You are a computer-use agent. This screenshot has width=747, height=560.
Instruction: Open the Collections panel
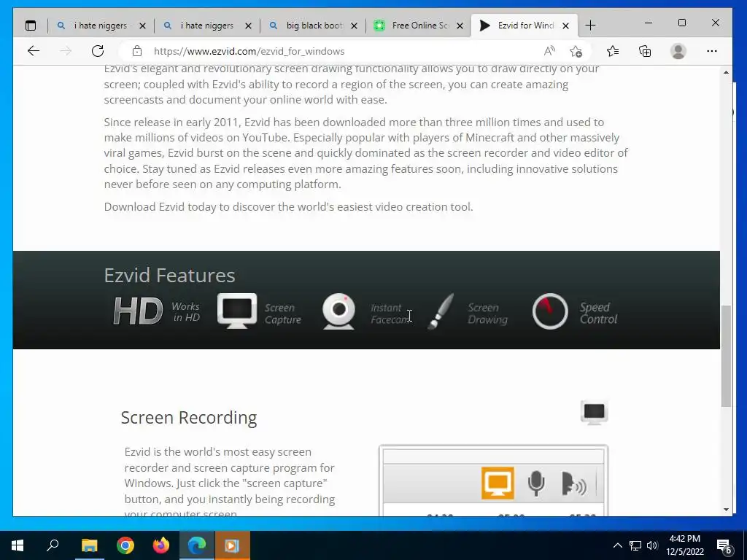coord(645,51)
